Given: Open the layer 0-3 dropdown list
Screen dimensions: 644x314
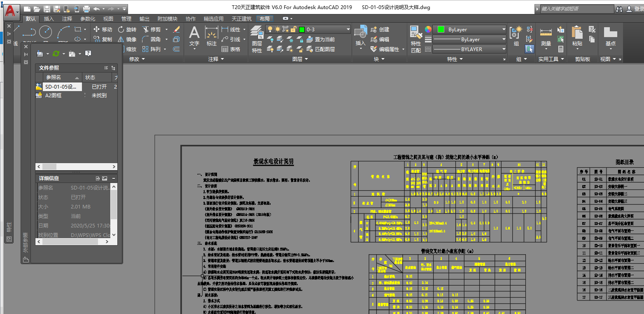Looking at the screenshot, I should (x=348, y=29).
